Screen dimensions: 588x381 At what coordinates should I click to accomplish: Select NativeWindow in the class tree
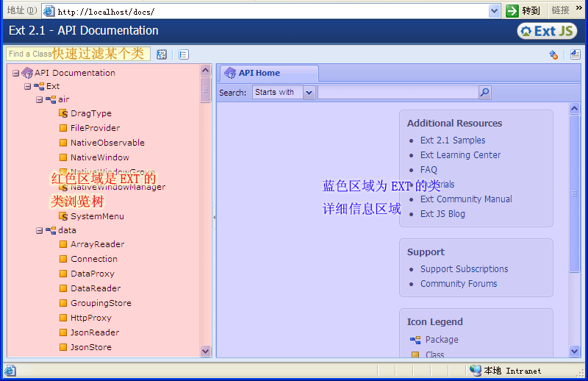coord(100,157)
